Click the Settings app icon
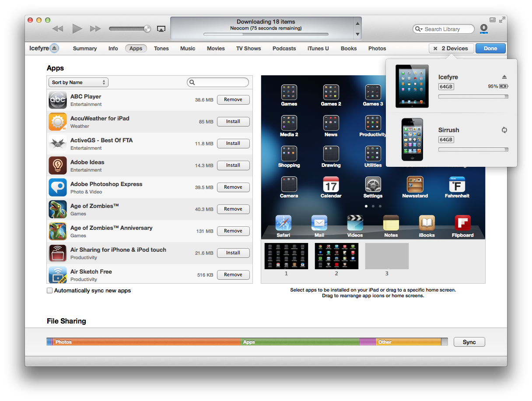 [x=373, y=185]
